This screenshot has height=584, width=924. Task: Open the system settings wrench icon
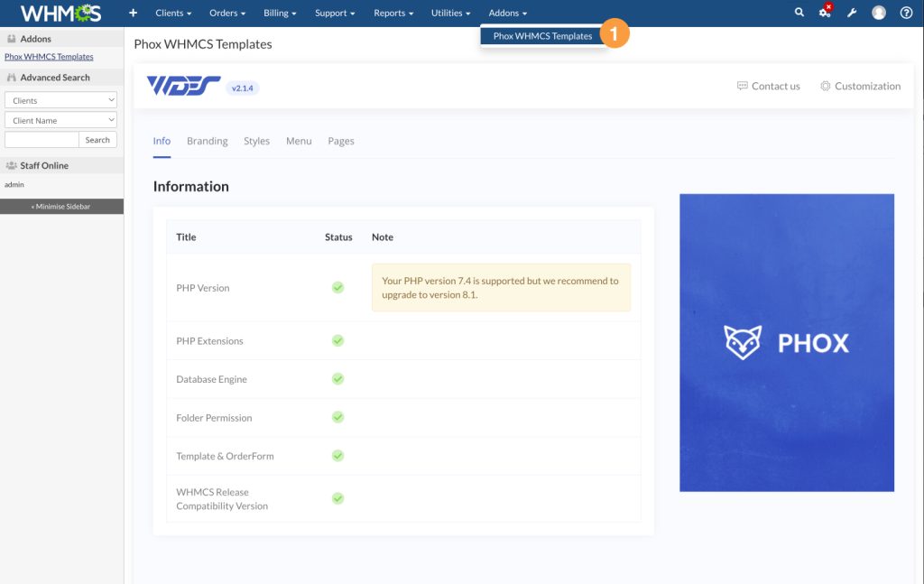coord(851,13)
